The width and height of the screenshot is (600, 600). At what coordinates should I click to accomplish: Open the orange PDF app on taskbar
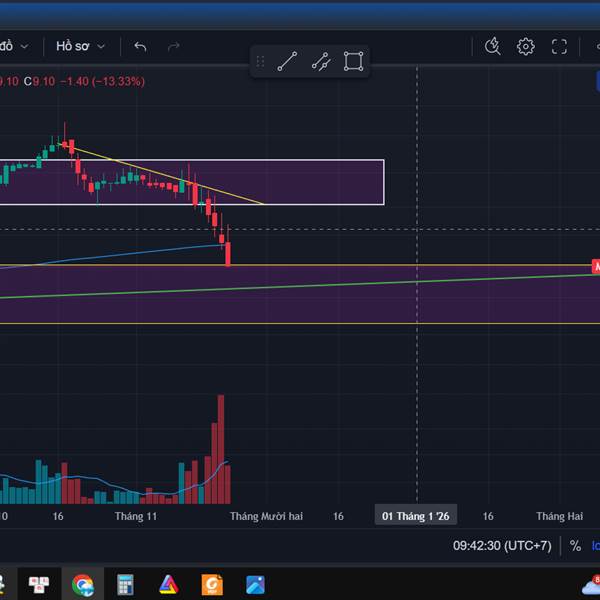(212, 585)
